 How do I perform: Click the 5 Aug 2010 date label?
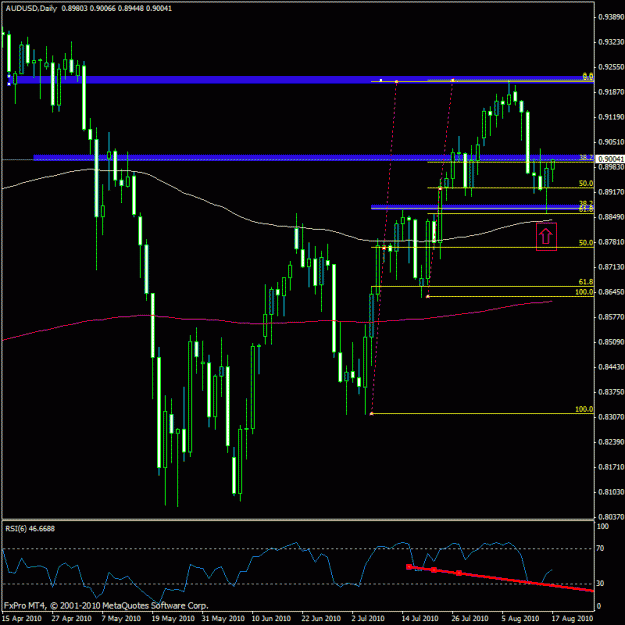coord(520,619)
